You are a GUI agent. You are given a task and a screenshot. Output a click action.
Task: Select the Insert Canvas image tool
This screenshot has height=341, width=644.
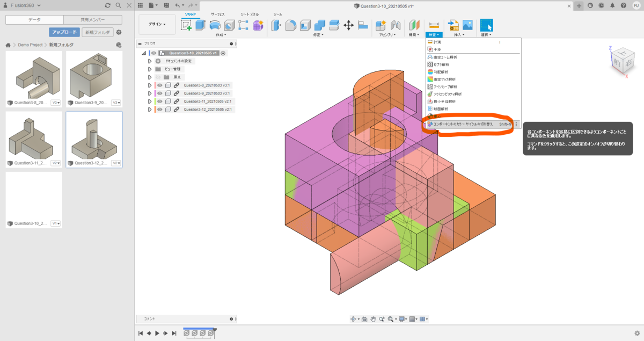pyautogui.click(x=467, y=25)
